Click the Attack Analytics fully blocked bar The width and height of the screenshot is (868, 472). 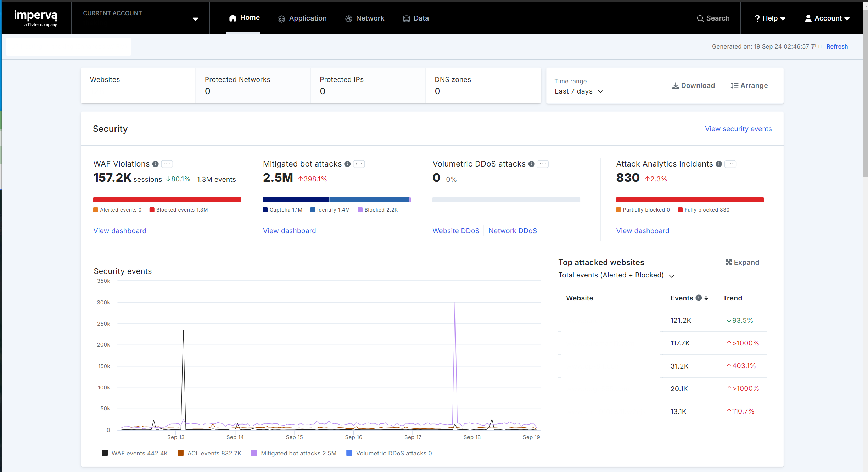click(690, 200)
